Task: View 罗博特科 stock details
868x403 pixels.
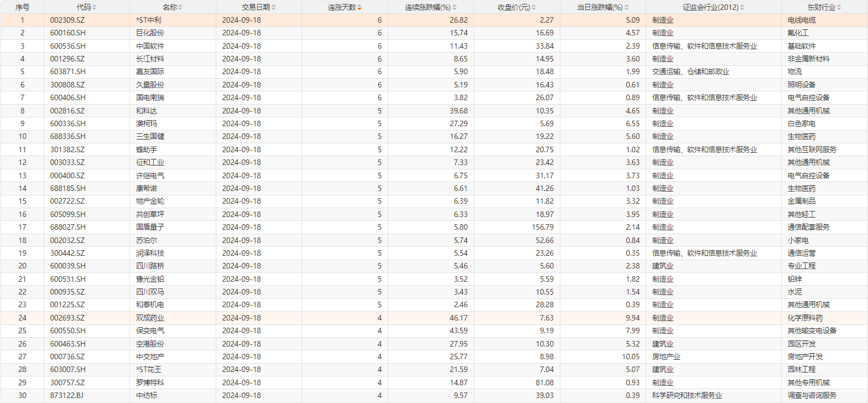Action: click(150, 383)
